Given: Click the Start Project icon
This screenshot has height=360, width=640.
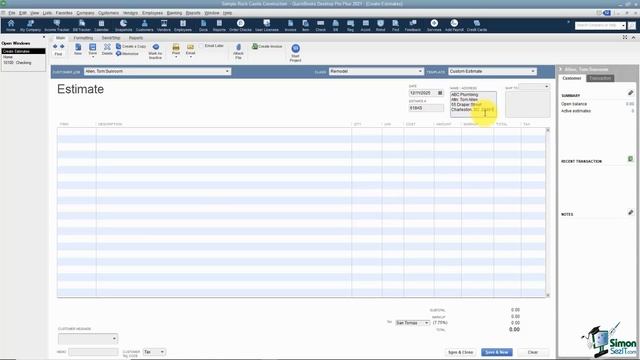Looking at the screenshot, I should point(296,53).
